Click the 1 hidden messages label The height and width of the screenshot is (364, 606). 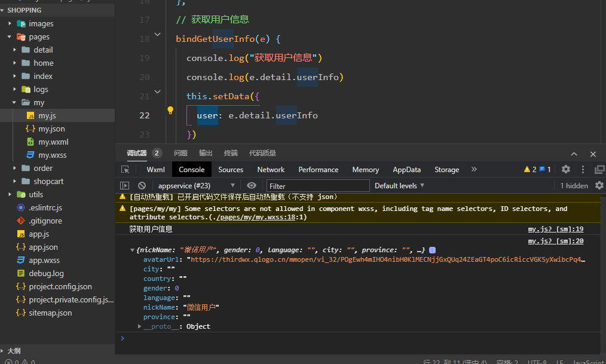(574, 186)
